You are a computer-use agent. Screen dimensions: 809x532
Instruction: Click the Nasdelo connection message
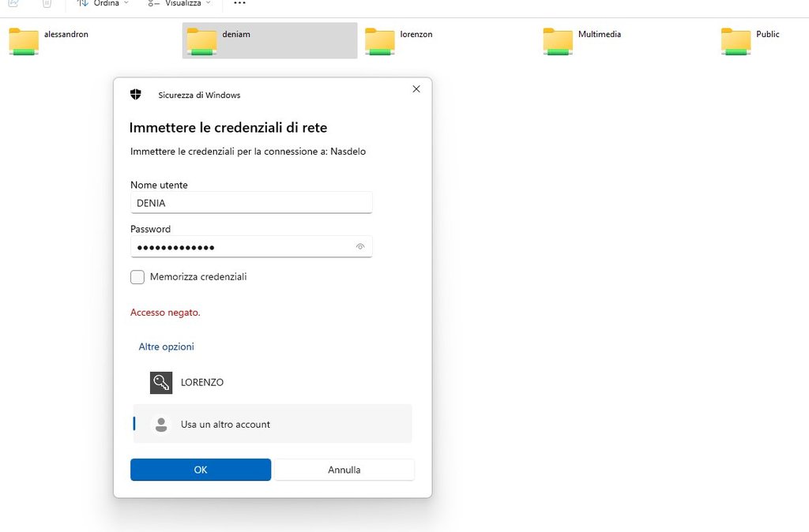247,152
